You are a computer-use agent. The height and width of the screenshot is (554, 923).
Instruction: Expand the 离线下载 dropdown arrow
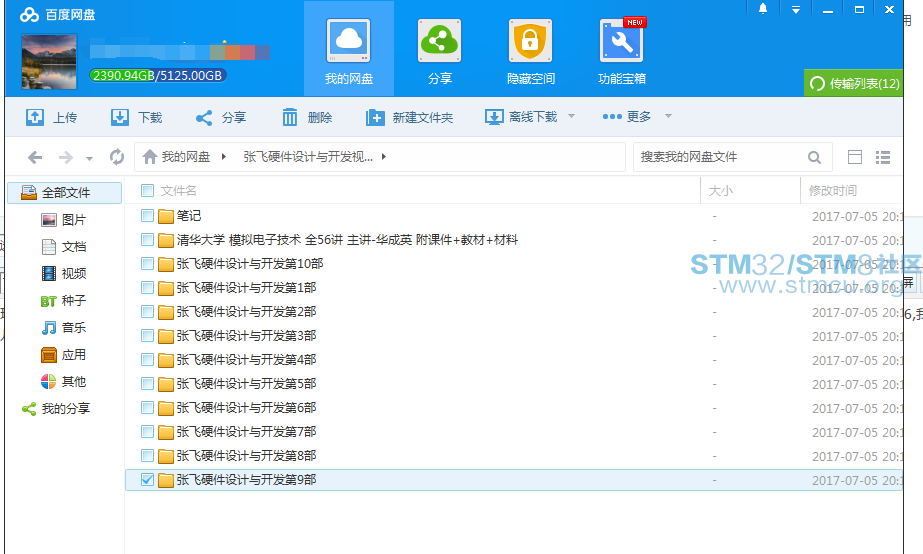[571, 116]
